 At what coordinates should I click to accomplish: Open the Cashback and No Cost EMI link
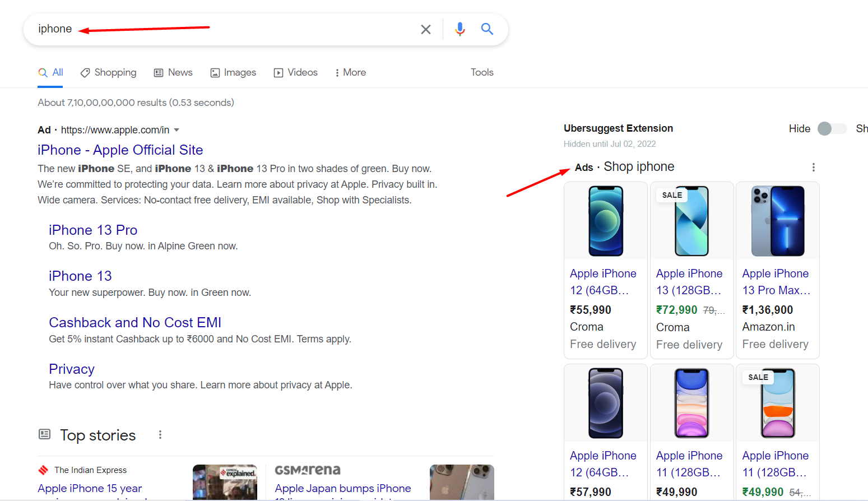pos(135,322)
